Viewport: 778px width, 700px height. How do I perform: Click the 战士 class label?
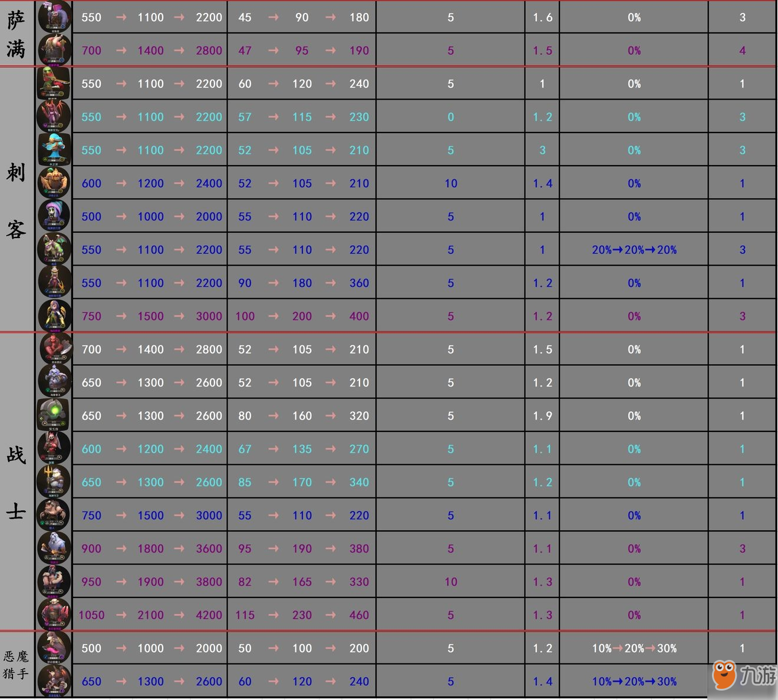[17, 483]
